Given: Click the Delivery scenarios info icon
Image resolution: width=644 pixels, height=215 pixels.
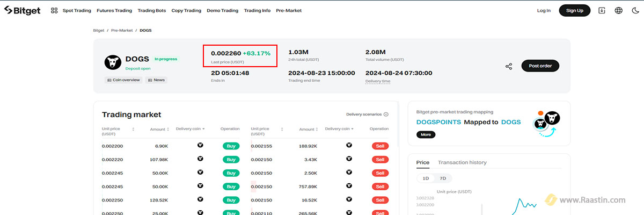Looking at the screenshot, I should [x=386, y=114].
